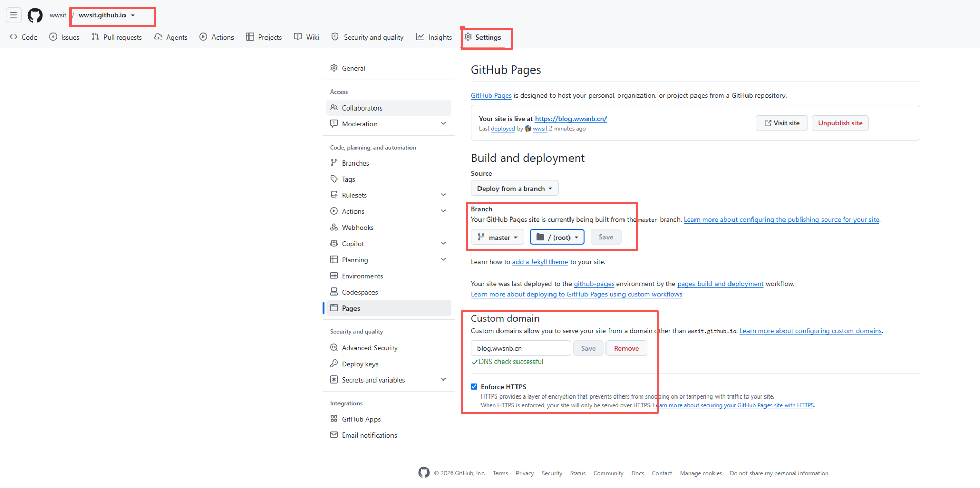This screenshot has width=980, height=488.
Task: Follow the add a Jekyll theme link
Action: (x=540, y=262)
